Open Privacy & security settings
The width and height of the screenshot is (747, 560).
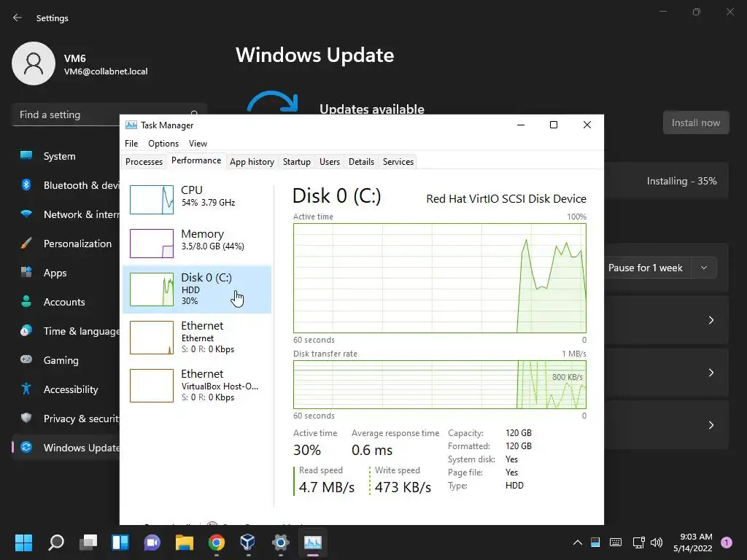(66, 419)
